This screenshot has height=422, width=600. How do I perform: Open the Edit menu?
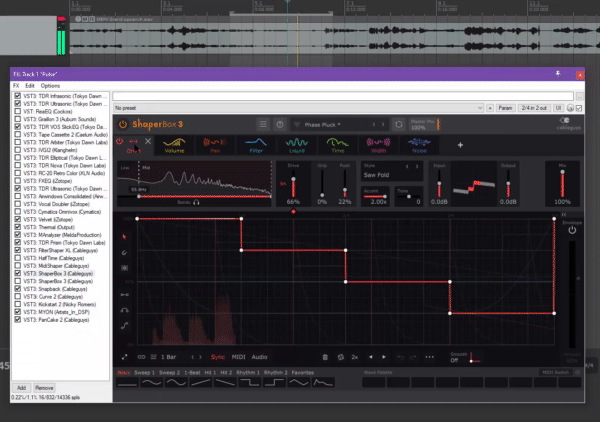[30, 86]
